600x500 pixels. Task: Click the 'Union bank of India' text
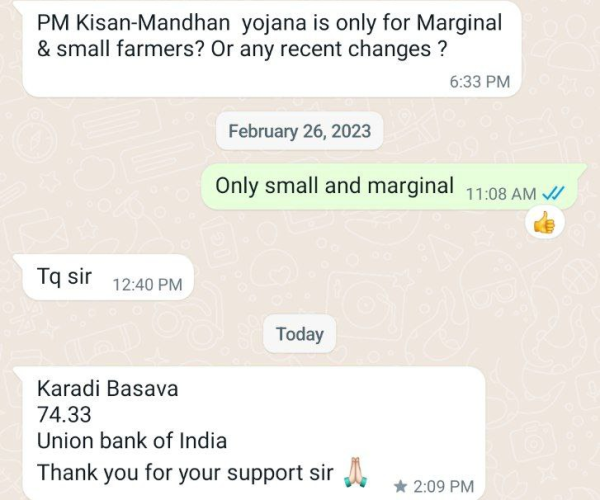tap(132, 441)
